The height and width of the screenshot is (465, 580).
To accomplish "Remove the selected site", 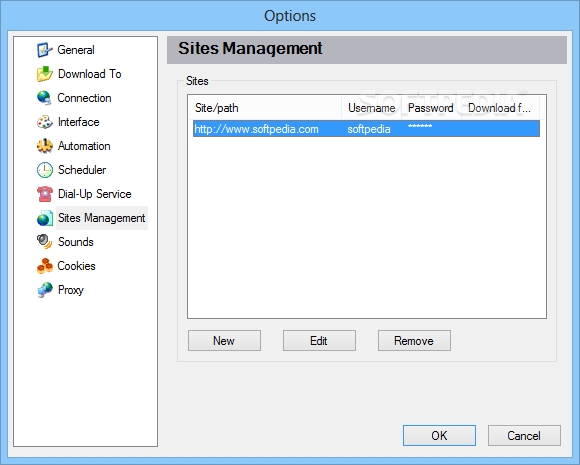I will [414, 341].
